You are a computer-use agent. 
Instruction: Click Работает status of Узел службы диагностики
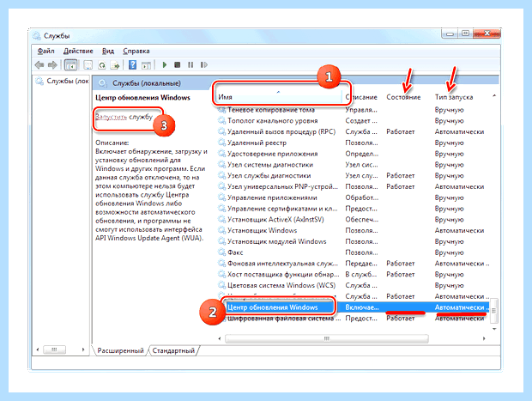click(x=401, y=175)
